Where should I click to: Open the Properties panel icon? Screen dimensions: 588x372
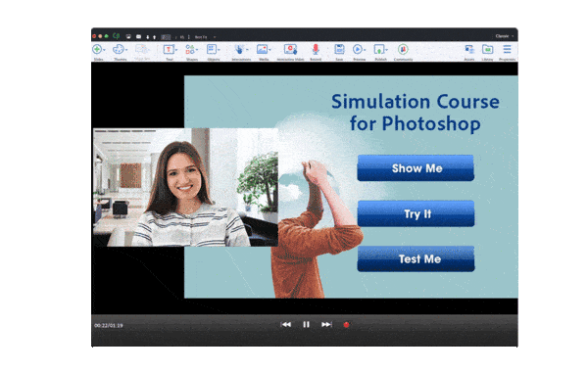[507, 49]
